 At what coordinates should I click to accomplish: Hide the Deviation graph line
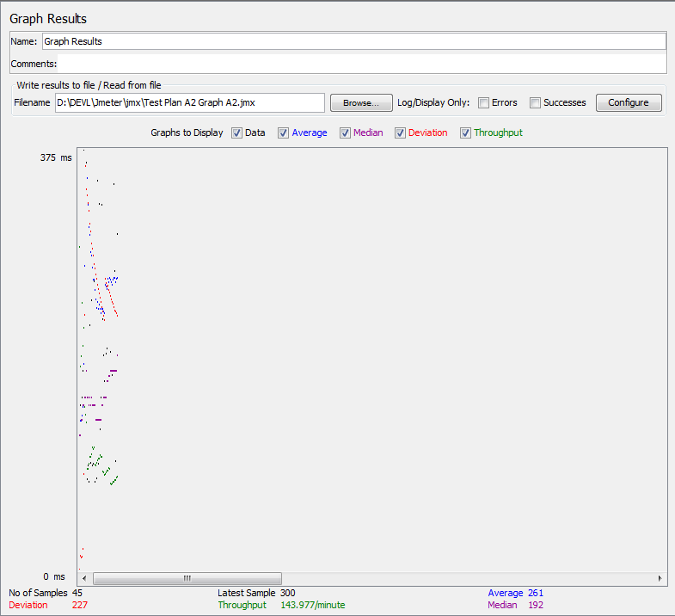tap(401, 133)
